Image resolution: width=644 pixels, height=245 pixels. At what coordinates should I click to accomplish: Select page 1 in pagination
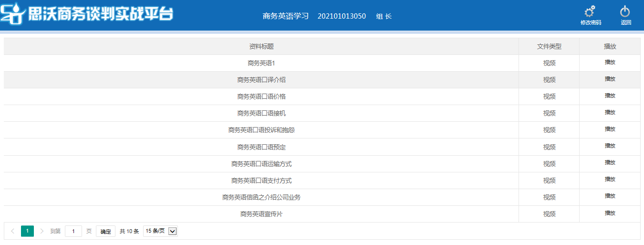pyautogui.click(x=27, y=231)
